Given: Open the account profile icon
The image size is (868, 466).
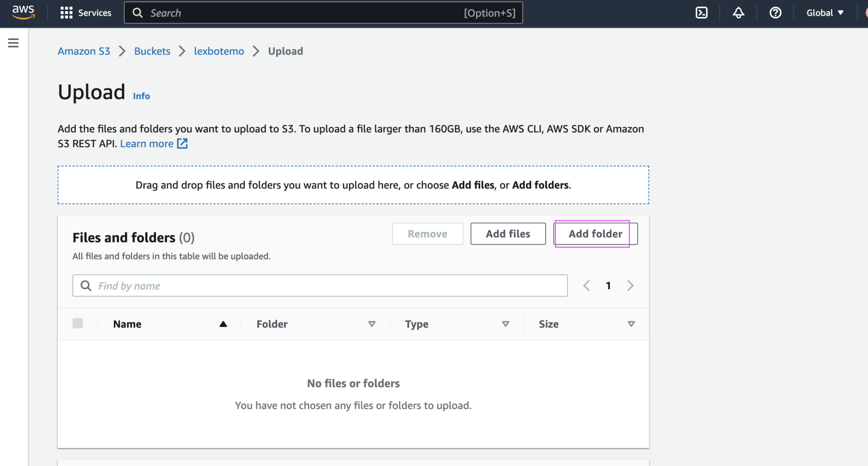Looking at the screenshot, I should (866, 13).
